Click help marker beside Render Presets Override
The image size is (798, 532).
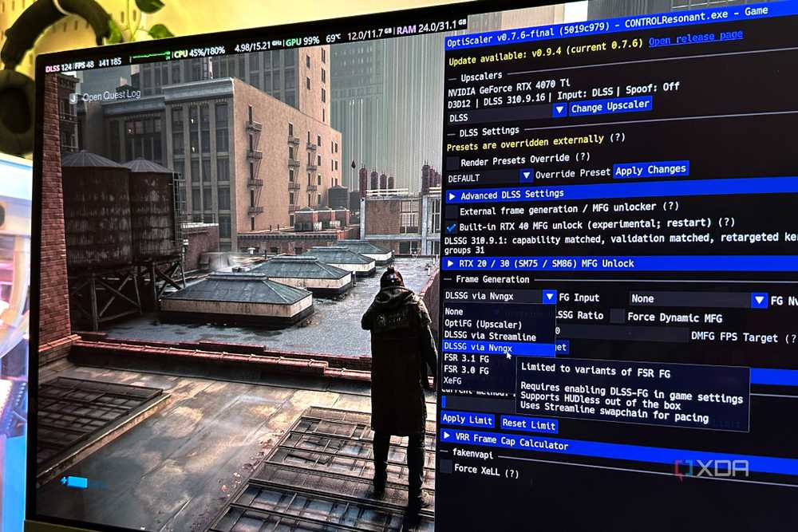583,156
